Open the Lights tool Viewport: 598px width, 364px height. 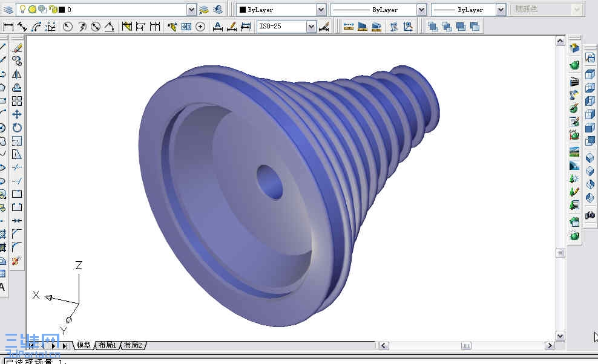coord(574,94)
